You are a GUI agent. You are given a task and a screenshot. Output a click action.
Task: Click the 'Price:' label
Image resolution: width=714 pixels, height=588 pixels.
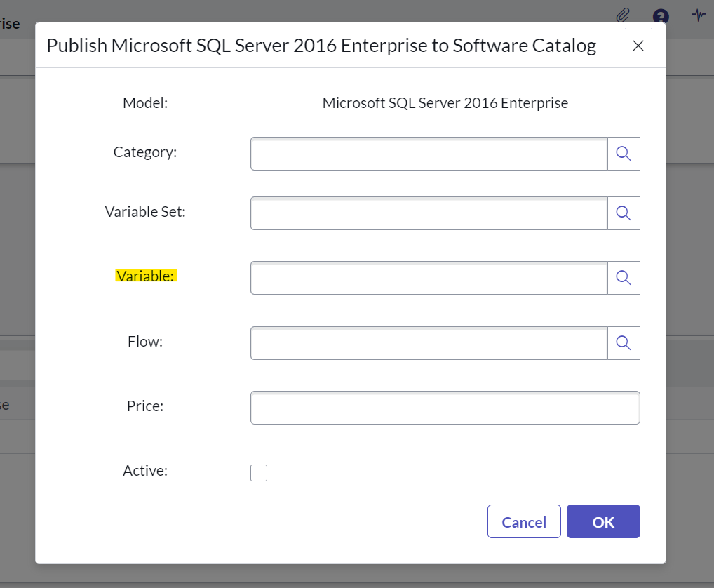pos(145,406)
